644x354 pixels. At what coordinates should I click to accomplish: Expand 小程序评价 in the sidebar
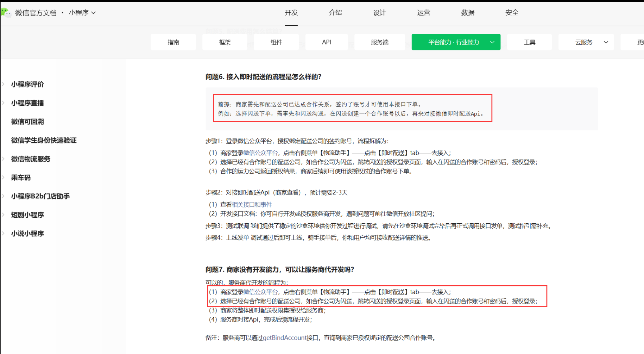pyautogui.click(x=27, y=84)
